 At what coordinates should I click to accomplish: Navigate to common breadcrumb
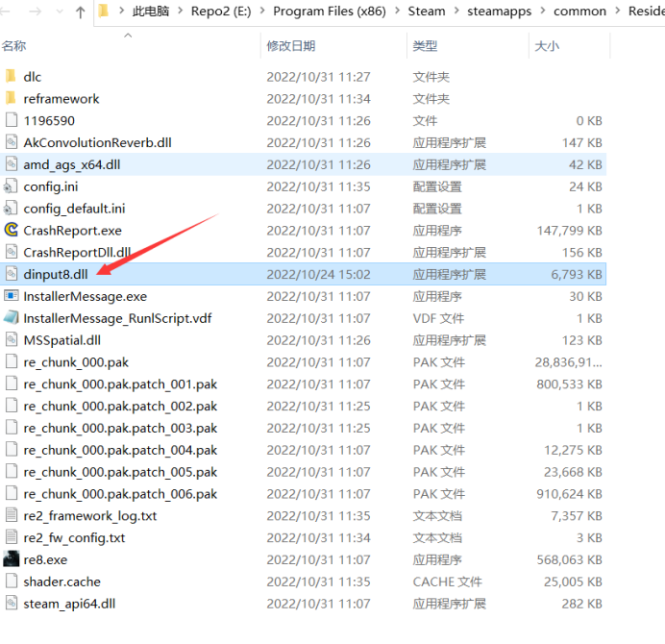click(x=579, y=11)
